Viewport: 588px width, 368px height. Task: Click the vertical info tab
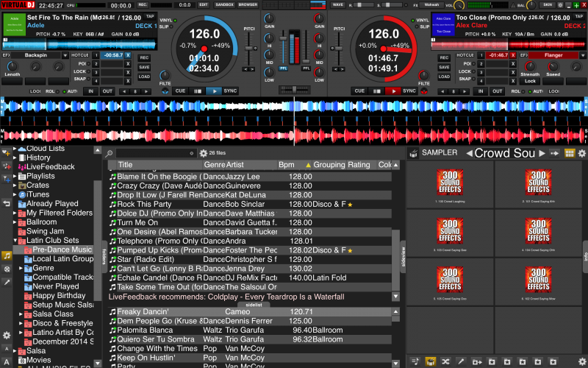click(x=585, y=256)
